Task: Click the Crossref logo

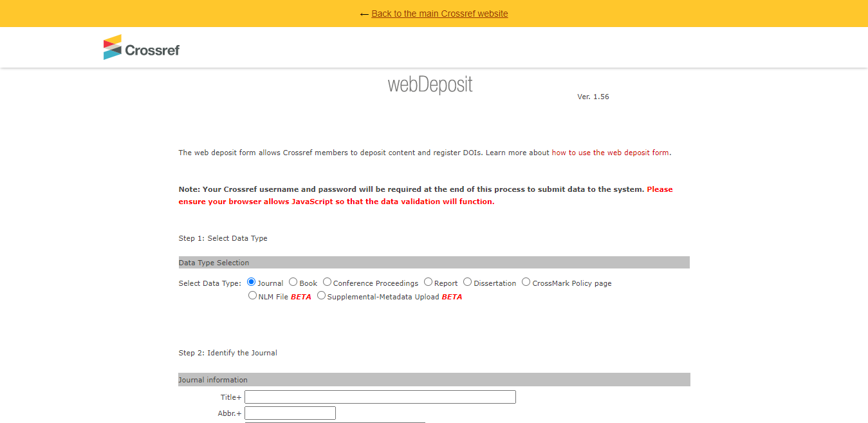Action: click(140, 47)
